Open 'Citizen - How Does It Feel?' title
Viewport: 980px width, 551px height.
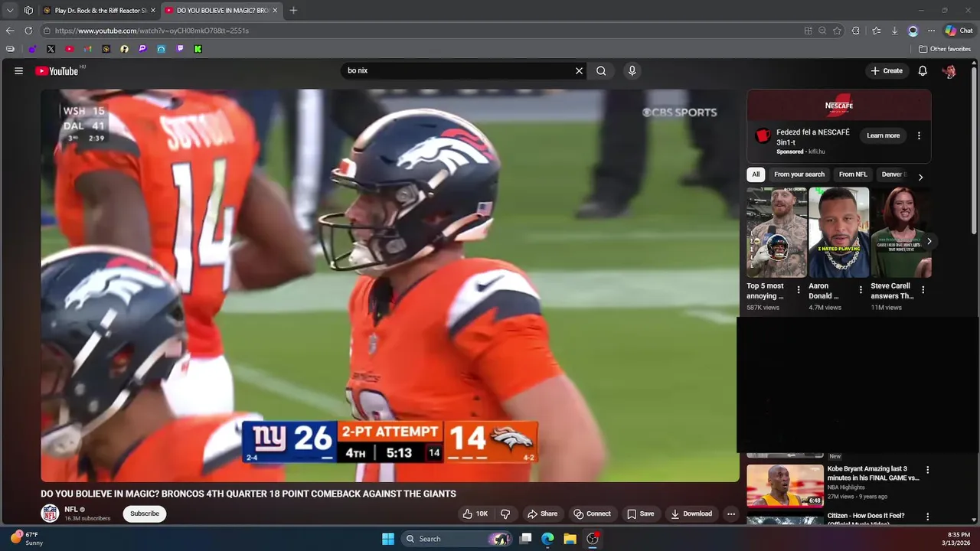tap(866, 516)
